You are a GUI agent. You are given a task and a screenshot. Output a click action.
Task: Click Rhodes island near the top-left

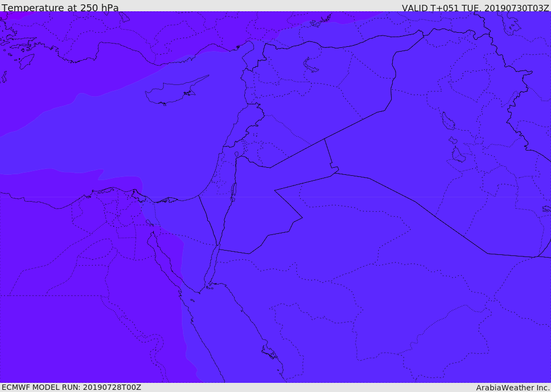26,61
